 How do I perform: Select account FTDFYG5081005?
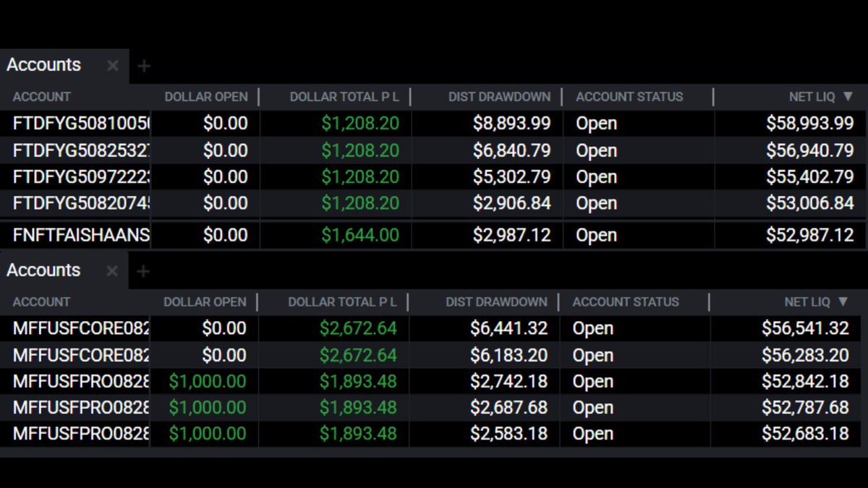(81, 124)
